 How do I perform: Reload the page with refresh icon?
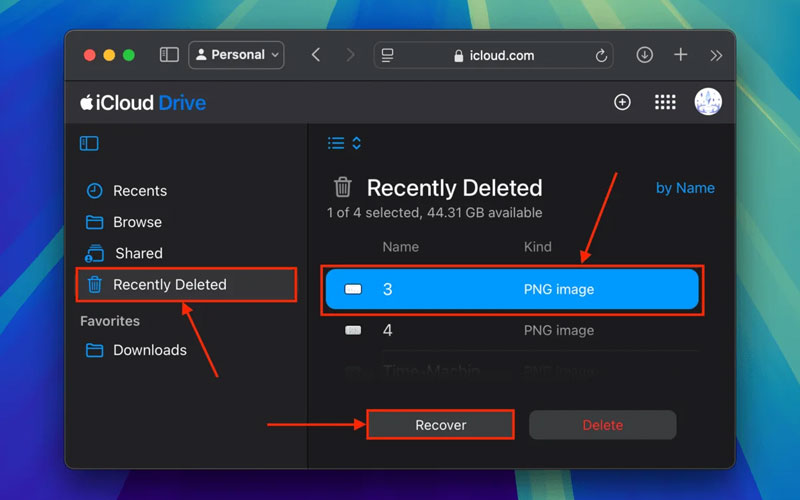[x=601, y=55]
